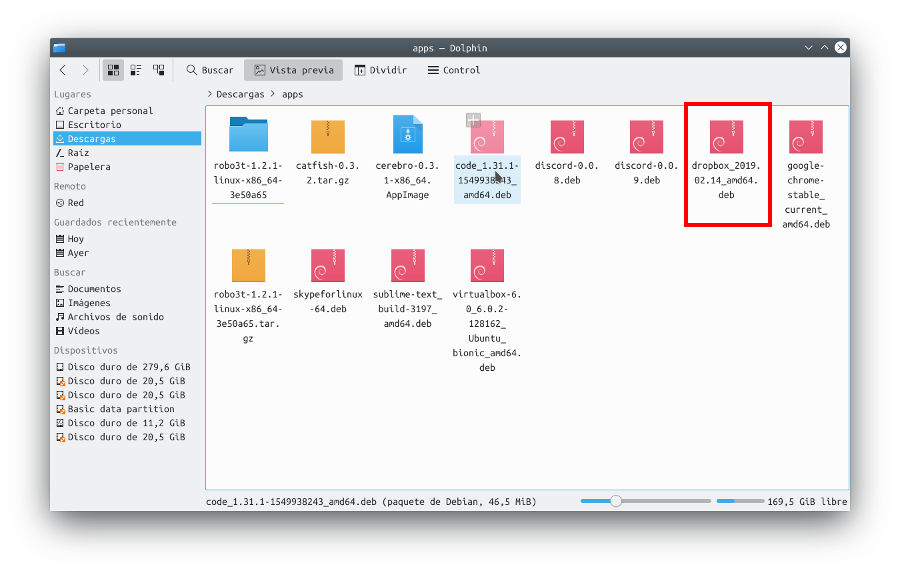Go back with the left arrow button
The image size is (900, 573).
(63, 70)
